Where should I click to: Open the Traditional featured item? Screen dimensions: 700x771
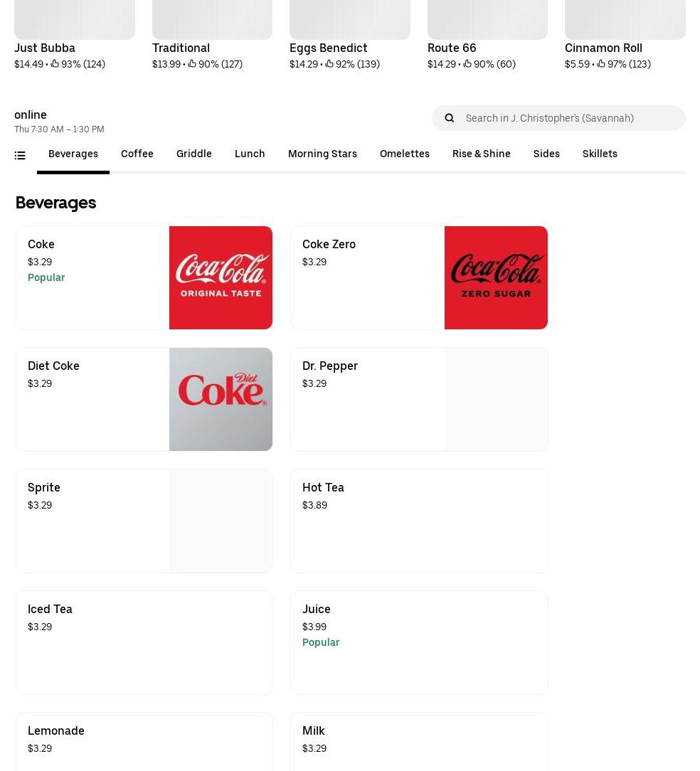212,36
